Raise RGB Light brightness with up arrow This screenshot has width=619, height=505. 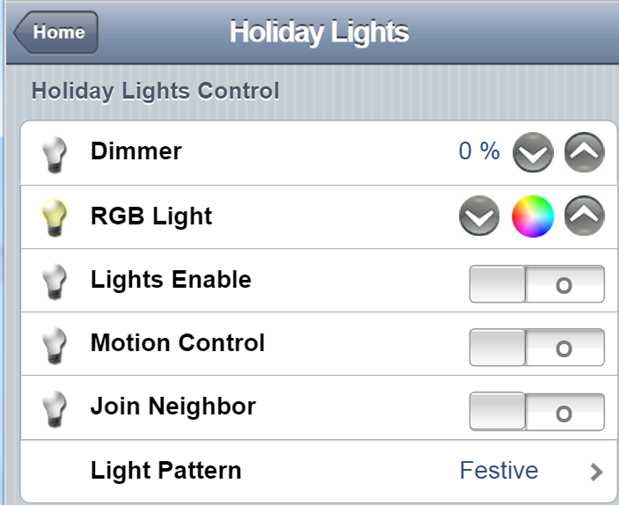tap(584, 216)
